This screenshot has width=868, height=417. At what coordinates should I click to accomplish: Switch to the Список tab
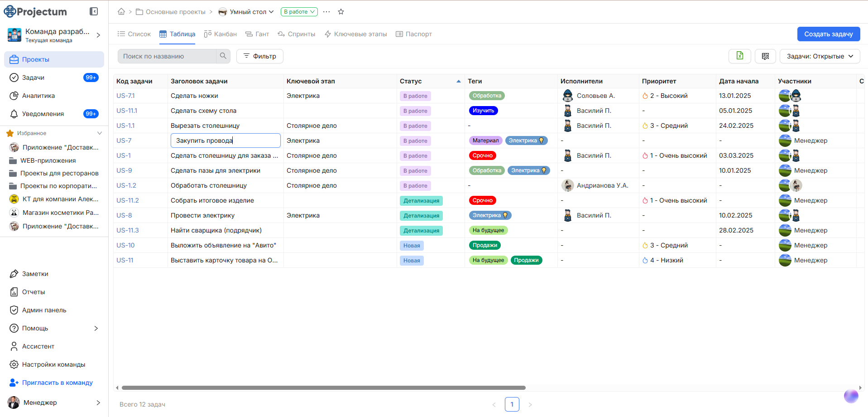tap(134, 34)
